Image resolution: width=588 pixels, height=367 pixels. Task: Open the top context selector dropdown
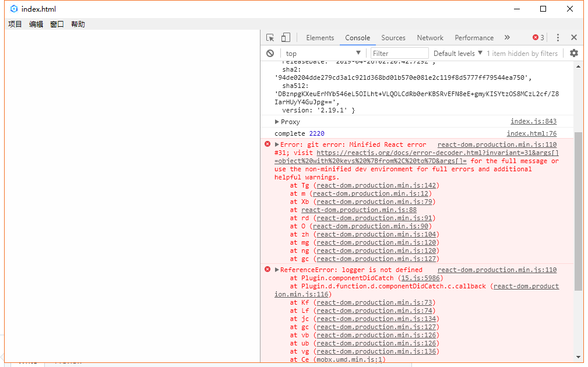(x=322, y=53)
